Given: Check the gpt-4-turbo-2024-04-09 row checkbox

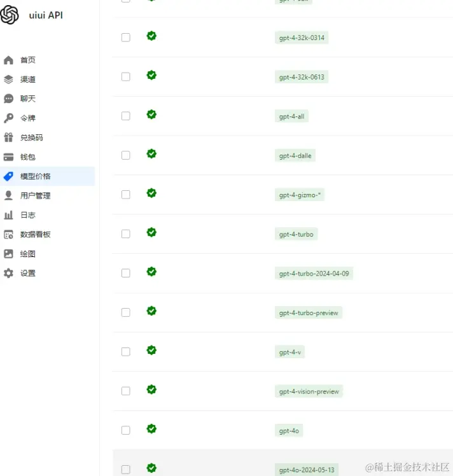Looking at the screenshot, I should point(125,273).
